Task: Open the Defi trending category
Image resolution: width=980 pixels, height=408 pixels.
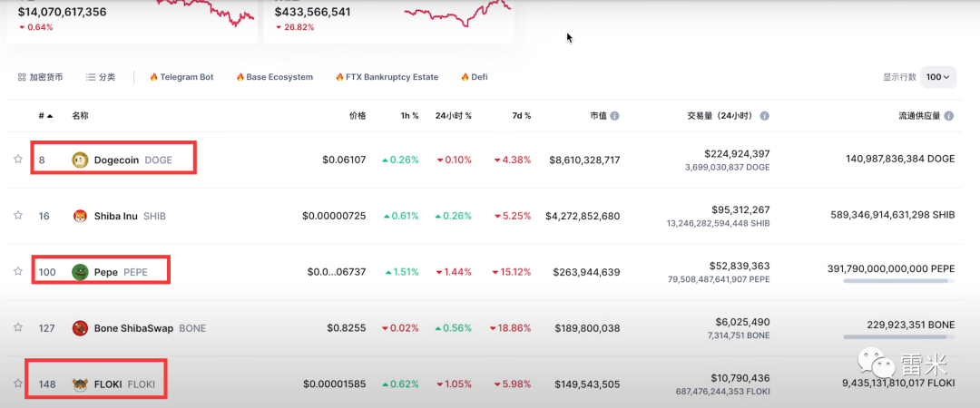Action: tap(474, 77)
